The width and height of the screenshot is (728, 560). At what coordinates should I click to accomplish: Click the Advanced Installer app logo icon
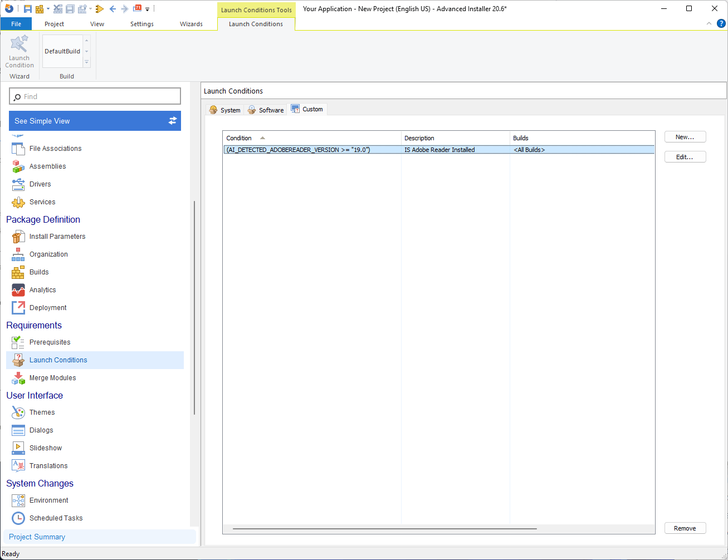[9, 8]
